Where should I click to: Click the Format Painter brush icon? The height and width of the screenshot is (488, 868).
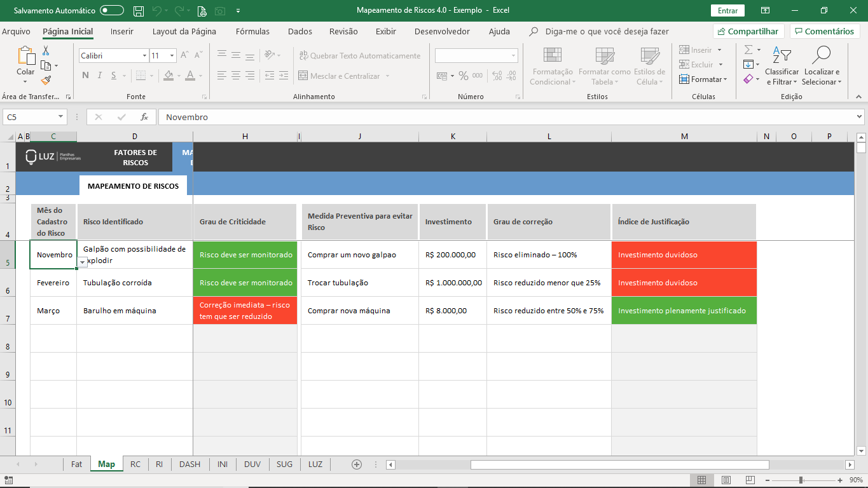click(x=46, y=81)
